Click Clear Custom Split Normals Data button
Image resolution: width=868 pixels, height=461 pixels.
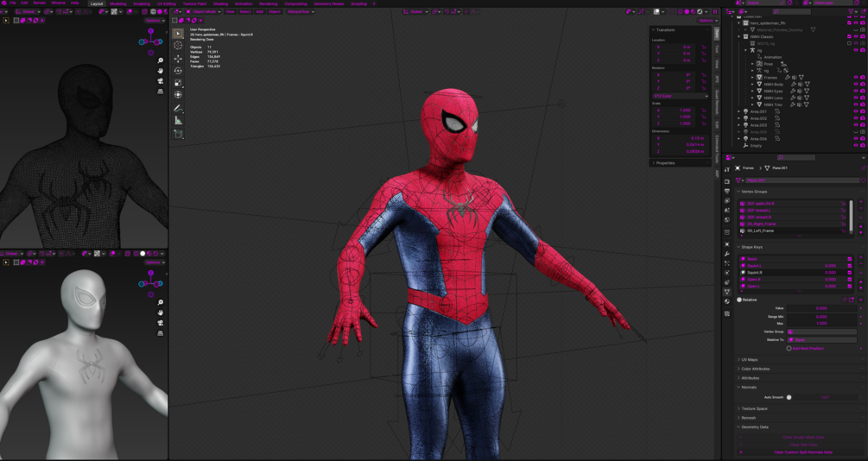click(x=802, y=452)
